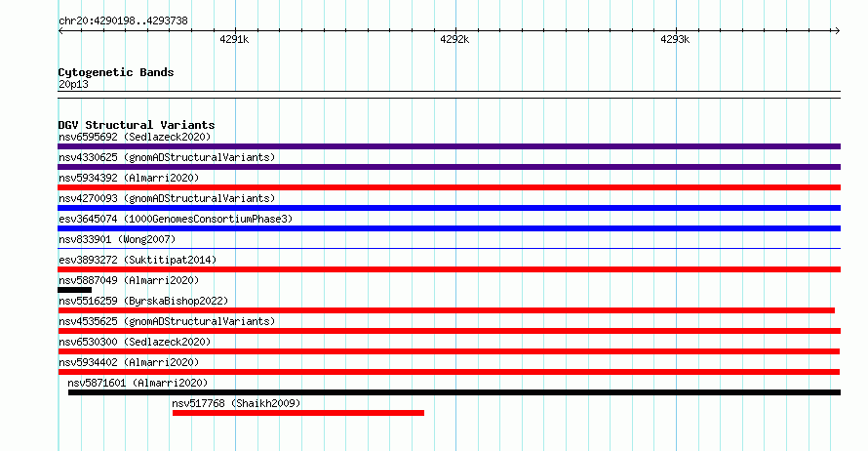Open nsv5887049 (Almarri2020) label
868x451 pixels.
click(x=129, y=280)
